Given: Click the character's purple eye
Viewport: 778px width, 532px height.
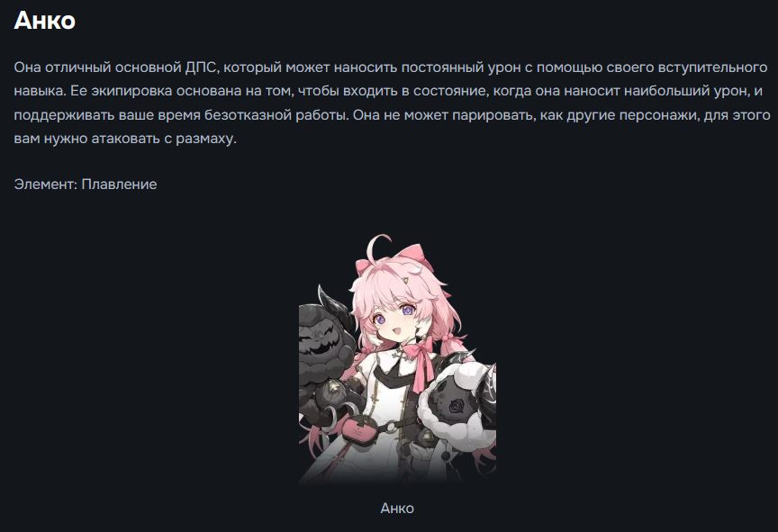Looking at the screenshot, I should tap(378, 320).
